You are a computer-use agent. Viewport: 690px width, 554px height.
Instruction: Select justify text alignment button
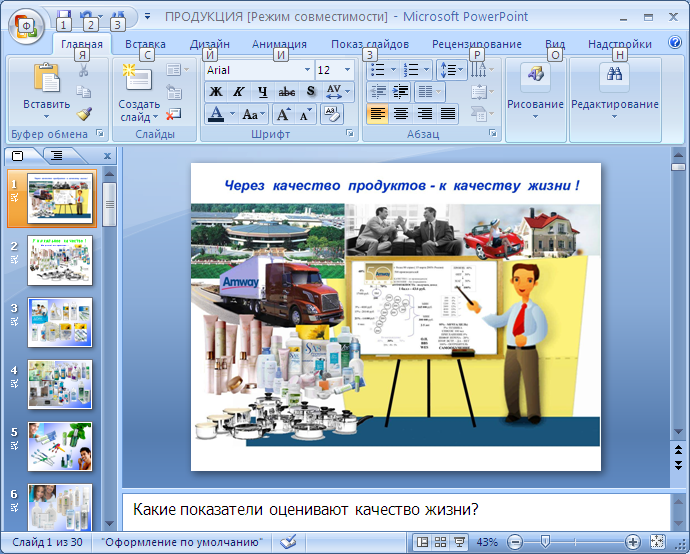click(x=448, y=114)
